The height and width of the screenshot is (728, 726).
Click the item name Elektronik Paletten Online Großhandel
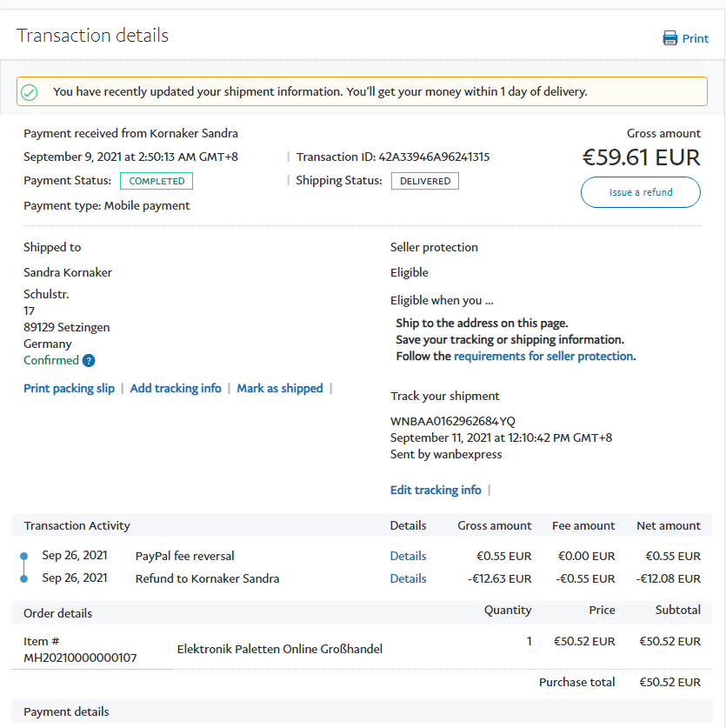280,649
